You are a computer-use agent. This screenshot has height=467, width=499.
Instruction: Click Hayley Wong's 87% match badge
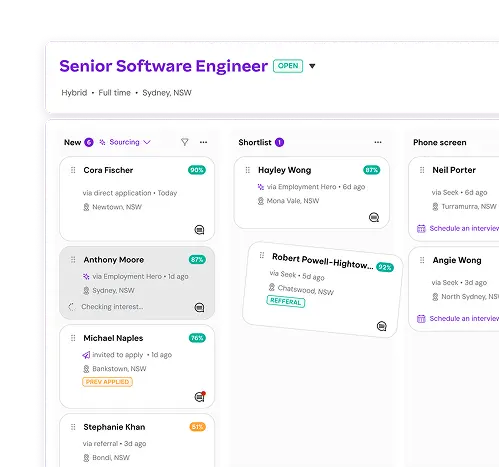pos(372,170)
